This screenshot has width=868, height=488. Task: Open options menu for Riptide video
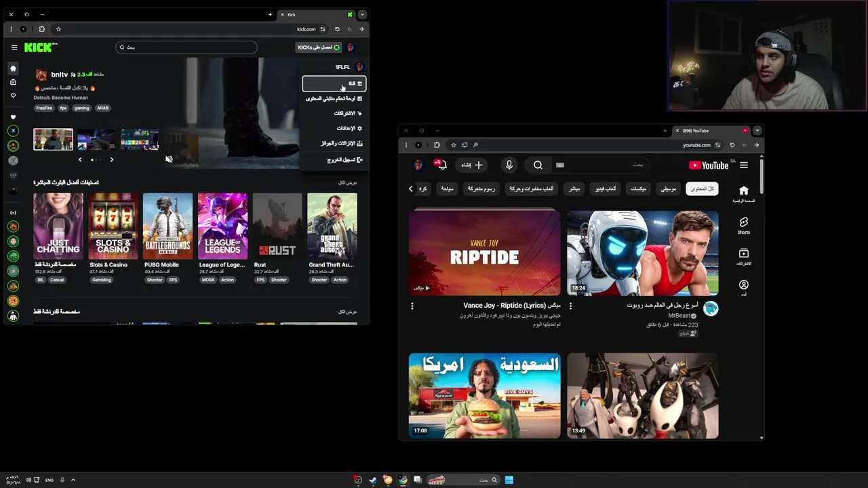coord(412,306)
